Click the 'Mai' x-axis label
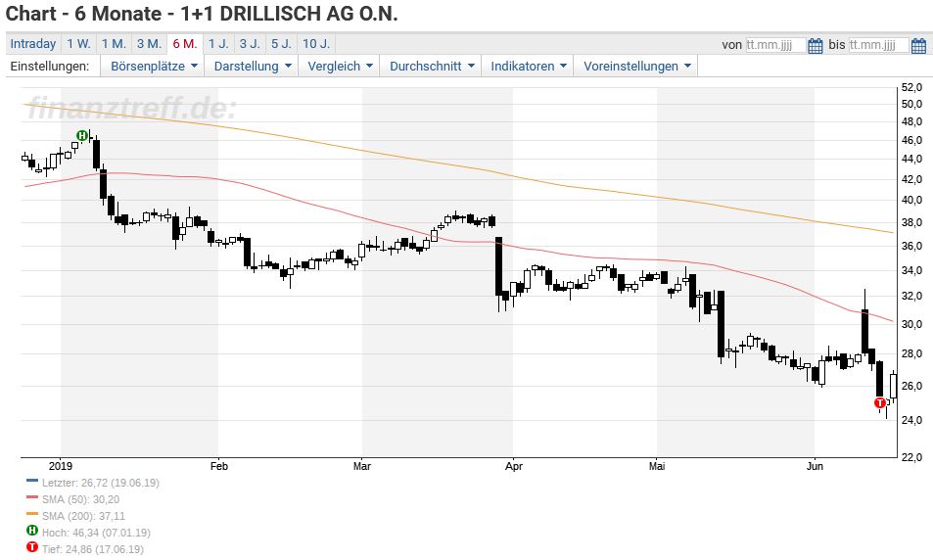 tap(657, 466)
